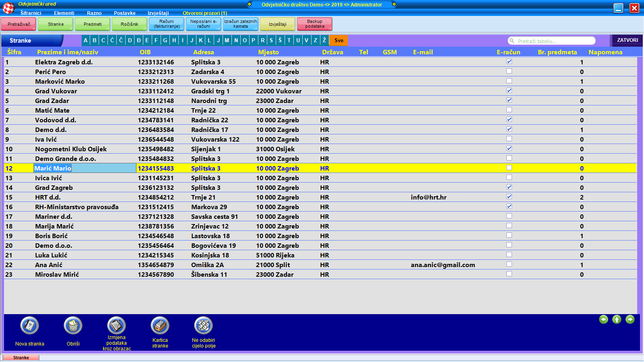Open the Izvještaji menu in menu bar
The image size is (644, 362).
(158, 13)
